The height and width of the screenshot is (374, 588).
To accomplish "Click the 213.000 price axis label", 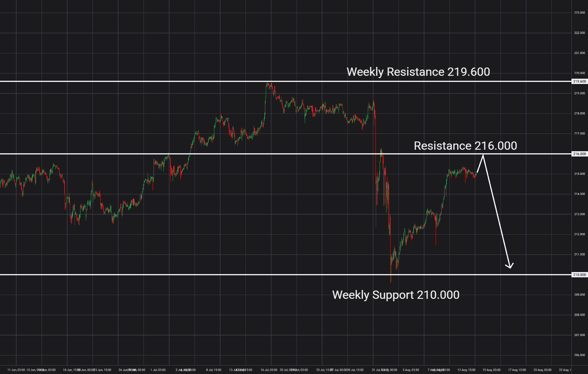I will (x=579, y=214).
